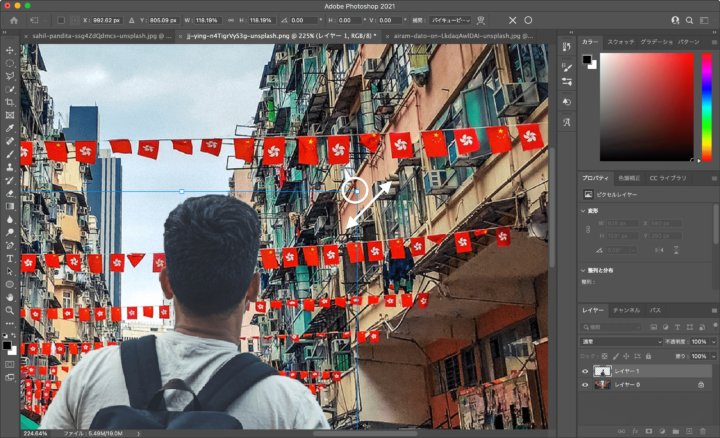The height and width of the screenshot is (438, 720).
Task: Switch to the グラデーション tab
Action: click(656, 42)
